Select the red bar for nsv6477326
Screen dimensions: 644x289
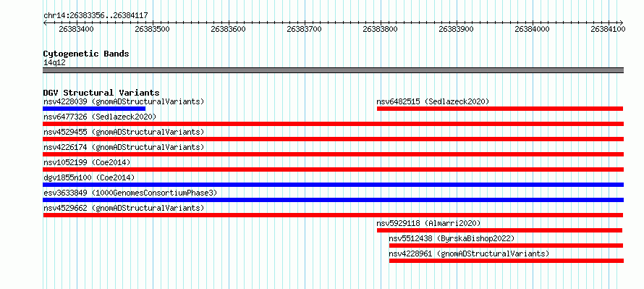click(x=333, y=124)
